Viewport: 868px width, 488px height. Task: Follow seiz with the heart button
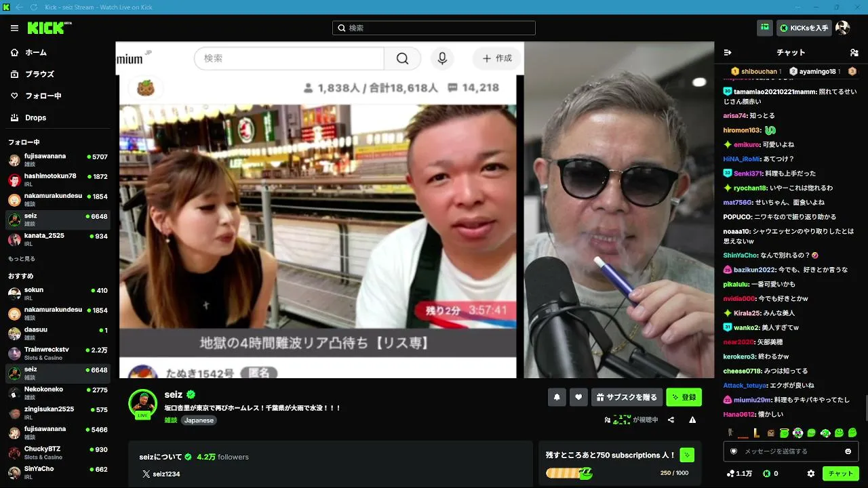point(578,397)
